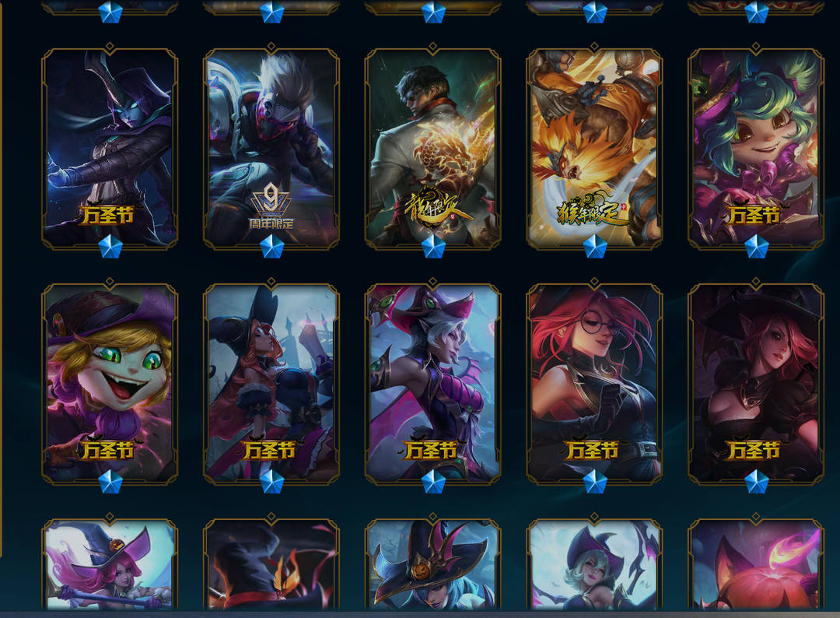Open the 9th anniversary limited skin card
840x618 pixels.
271,148
